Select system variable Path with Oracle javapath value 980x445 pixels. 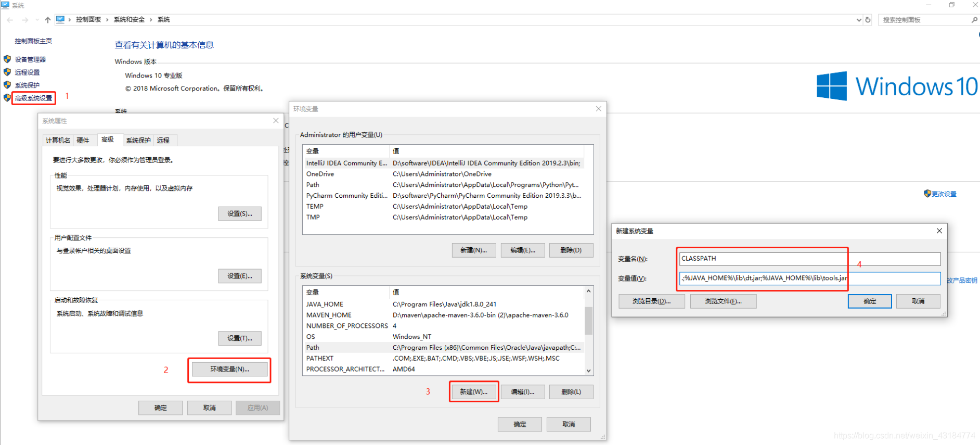click(x=443, y=348)
